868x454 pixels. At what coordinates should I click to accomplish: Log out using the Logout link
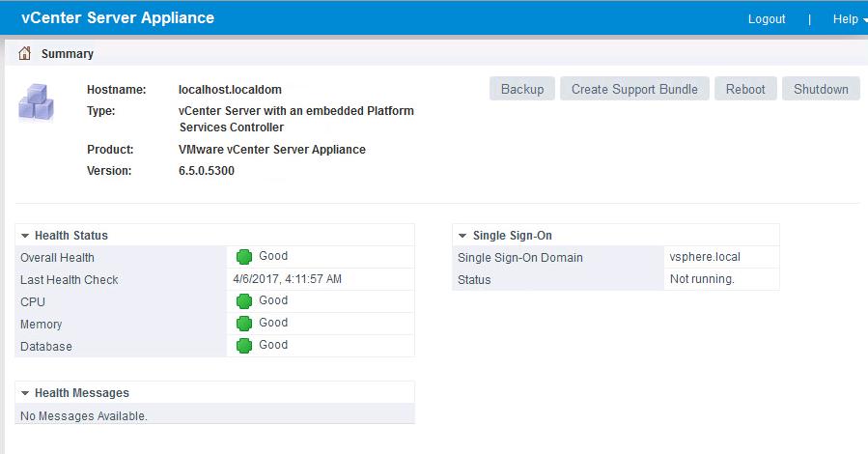click(x=767, y=19)
